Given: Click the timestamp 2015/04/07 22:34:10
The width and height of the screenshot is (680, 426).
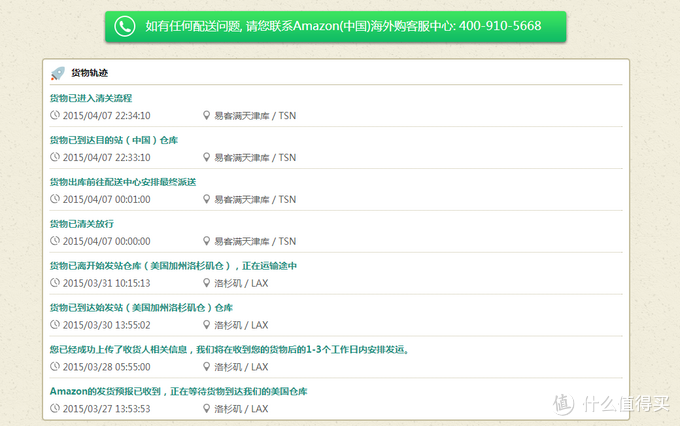Looking at the screenshot, I should tap(107, 116).
